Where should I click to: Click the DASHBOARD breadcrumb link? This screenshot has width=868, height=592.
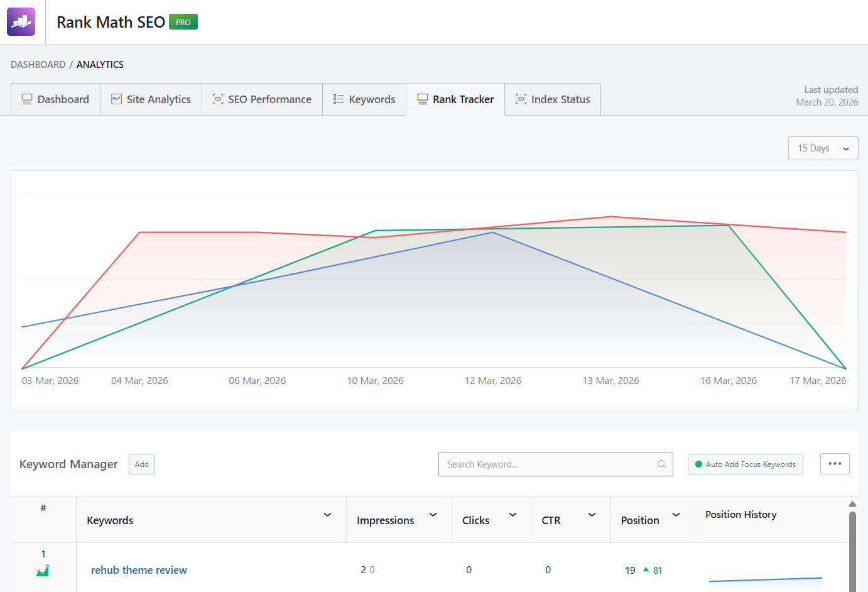[38, 64]
